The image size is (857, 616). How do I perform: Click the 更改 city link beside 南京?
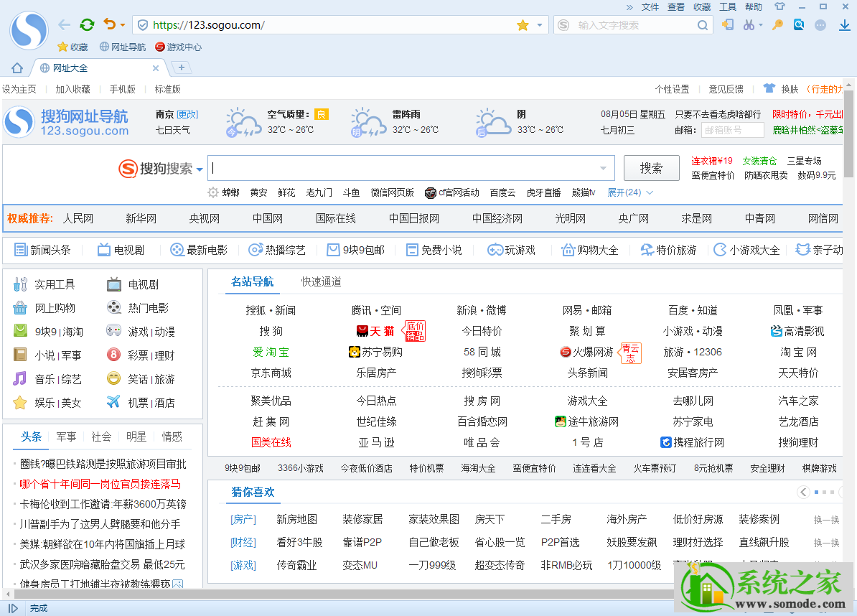[187, 114]
